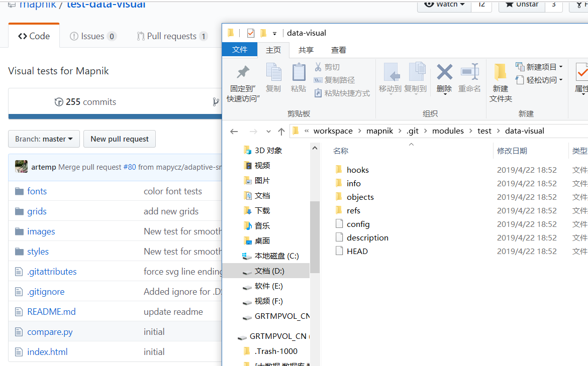Select Cut (剪切) in the ribbon
The height and width of the screenshot is (366, 588).
point(327,67)
